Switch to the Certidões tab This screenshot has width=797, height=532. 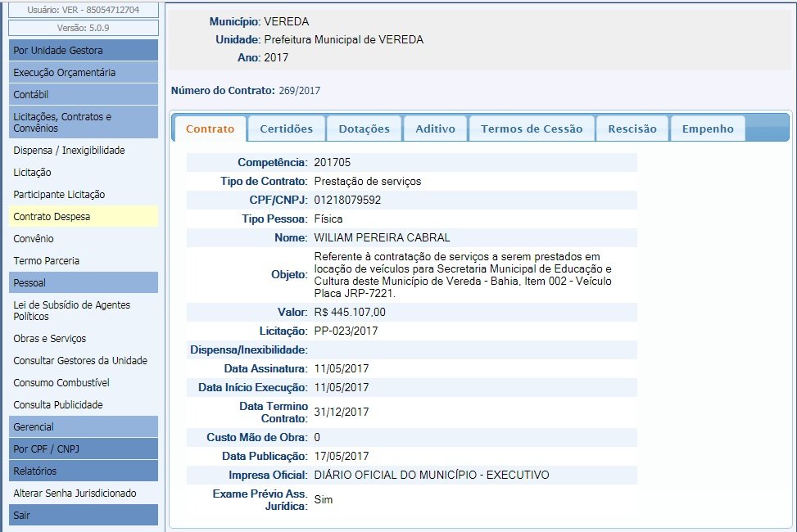point(286,128)
